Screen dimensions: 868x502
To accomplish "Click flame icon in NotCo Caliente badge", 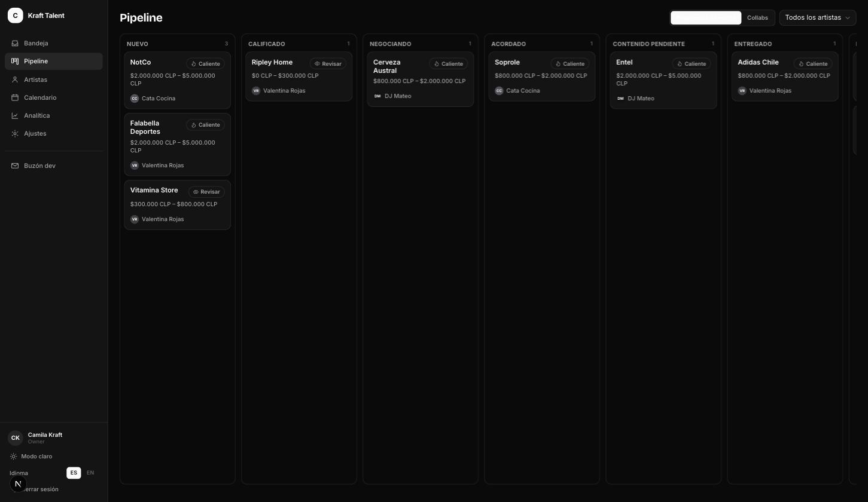I will click(x=194, y=64).
